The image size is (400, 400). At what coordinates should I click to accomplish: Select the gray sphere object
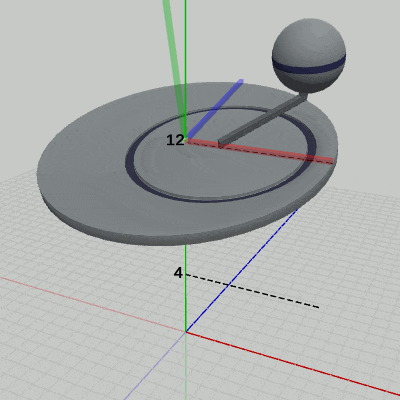pyautogui.click(x=309, y=55)
